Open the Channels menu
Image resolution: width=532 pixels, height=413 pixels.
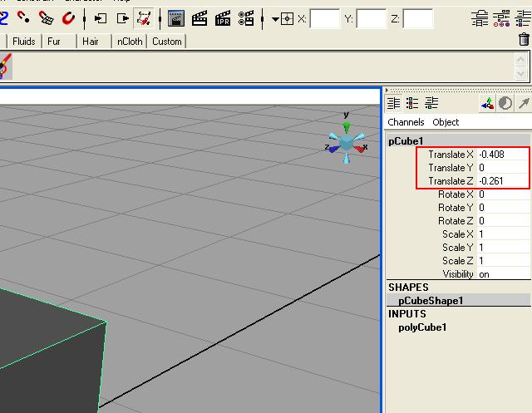pos(406,122)
